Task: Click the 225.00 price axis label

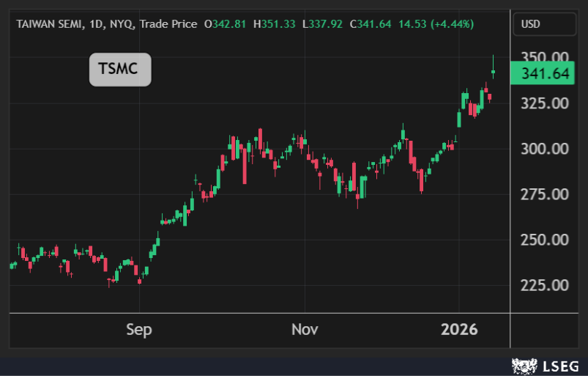Action: click(x=544, y=285)
